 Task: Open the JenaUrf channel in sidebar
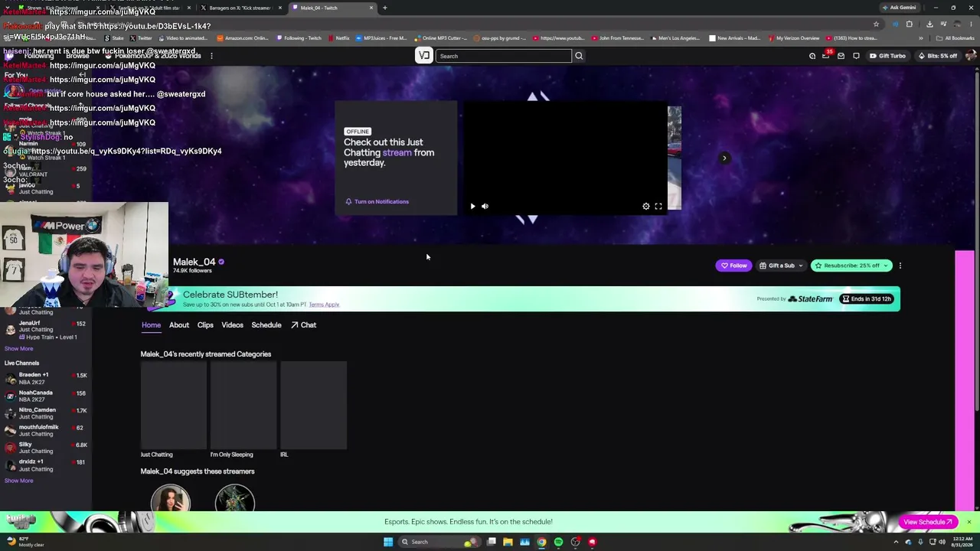[x=46, y=330]
